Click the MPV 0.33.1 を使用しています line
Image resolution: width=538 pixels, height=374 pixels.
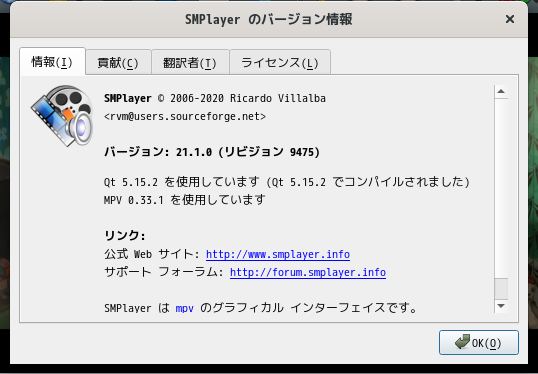tap(185, 199)
